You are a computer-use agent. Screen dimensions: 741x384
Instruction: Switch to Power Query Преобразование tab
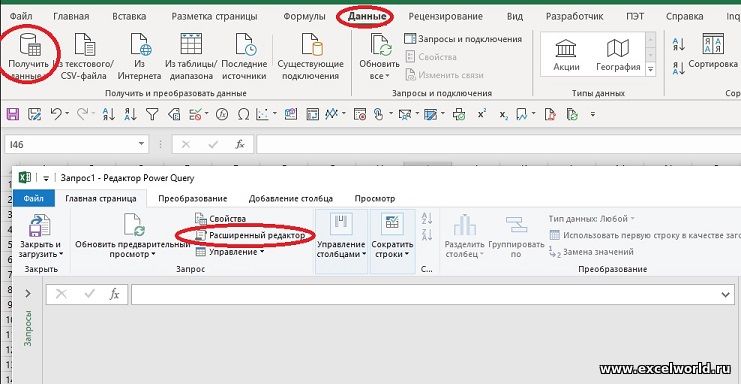pyautogui.click(x=192, y=198)
